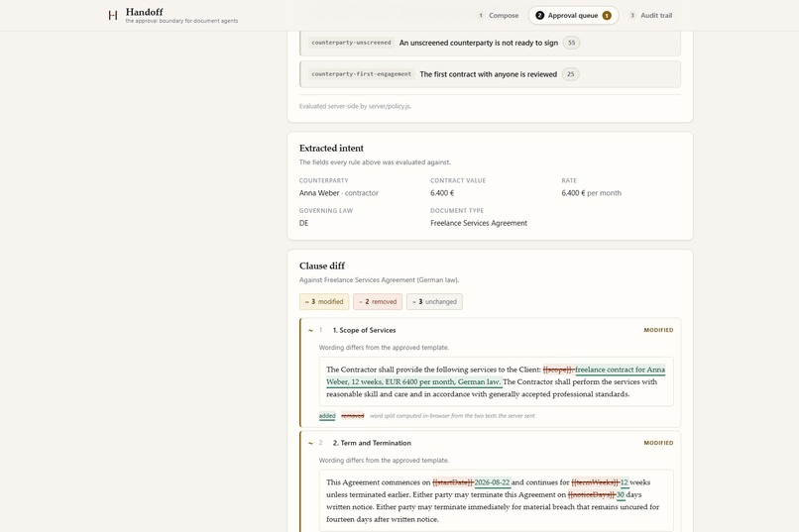
Task: Click the counterparty-unscreened code tag
Action: pos(351,43)
